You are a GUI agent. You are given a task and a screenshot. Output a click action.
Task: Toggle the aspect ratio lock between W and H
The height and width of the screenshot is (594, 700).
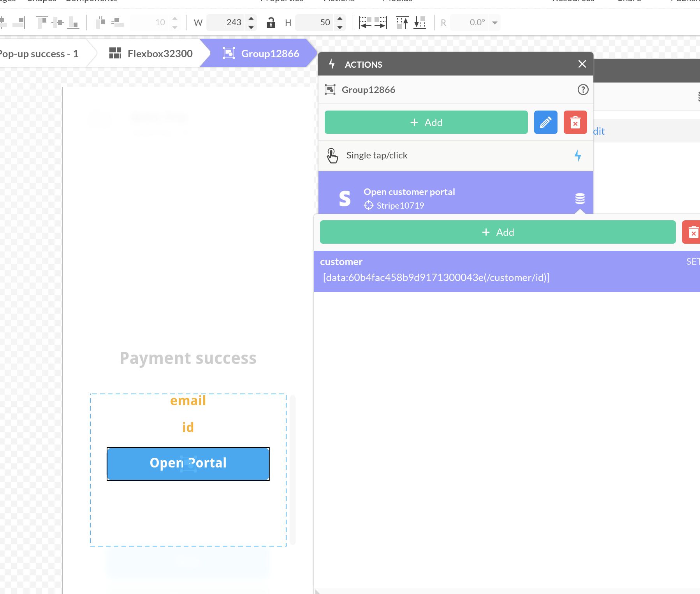click(x=271, y=23)
